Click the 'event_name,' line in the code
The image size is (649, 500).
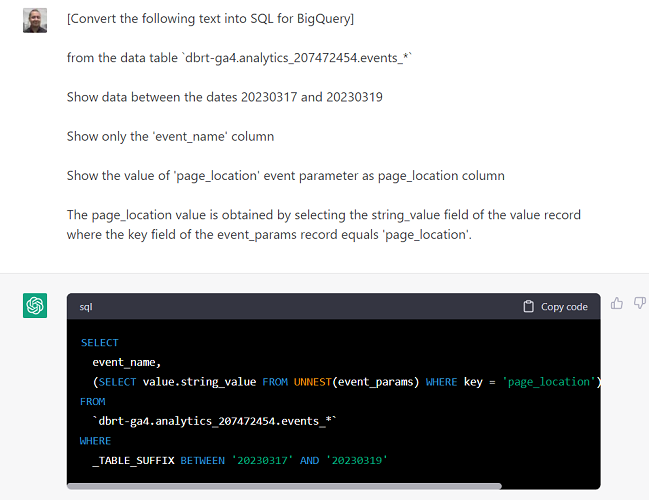[x=126, y=363]
